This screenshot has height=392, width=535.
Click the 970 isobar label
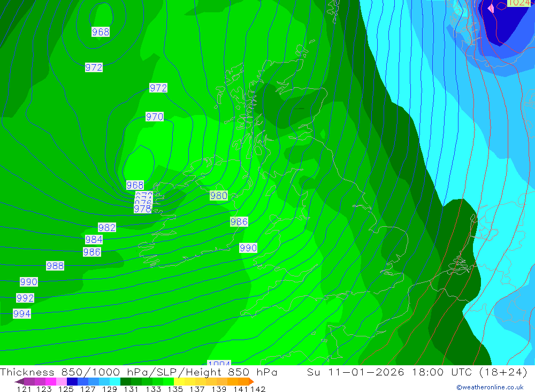point(155,117)
